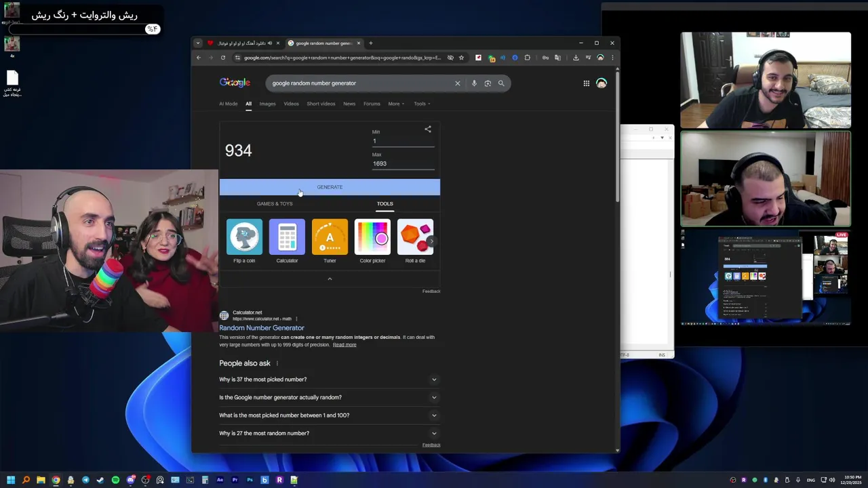This screenshot has height=488, width=868.
Task: Reload the page in Chrome
Action: tap(222, 58)
